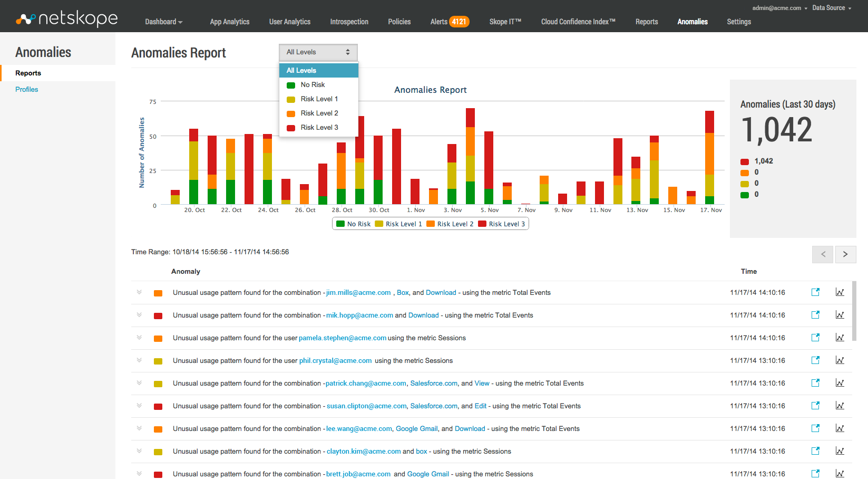868x479 pixels.
Task: View graph icon for phil.crystal anomaly
Action: (840, 360)
